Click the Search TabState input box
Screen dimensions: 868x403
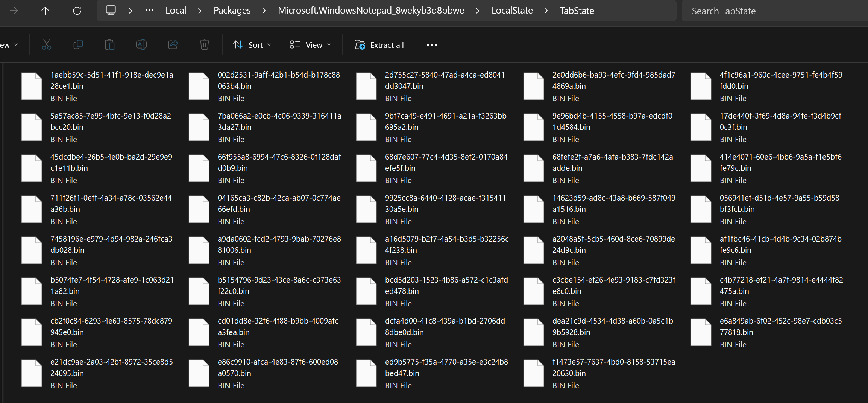coord(771,11)
